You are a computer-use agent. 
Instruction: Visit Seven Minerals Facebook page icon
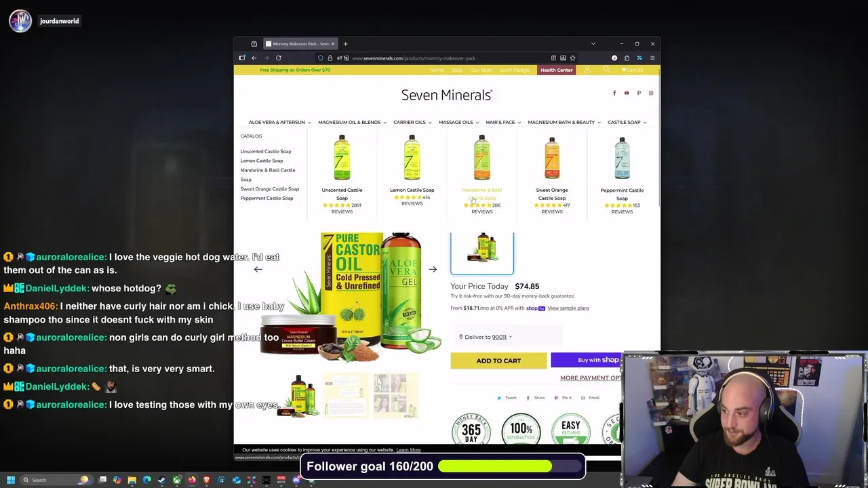[x=614, y=93]
